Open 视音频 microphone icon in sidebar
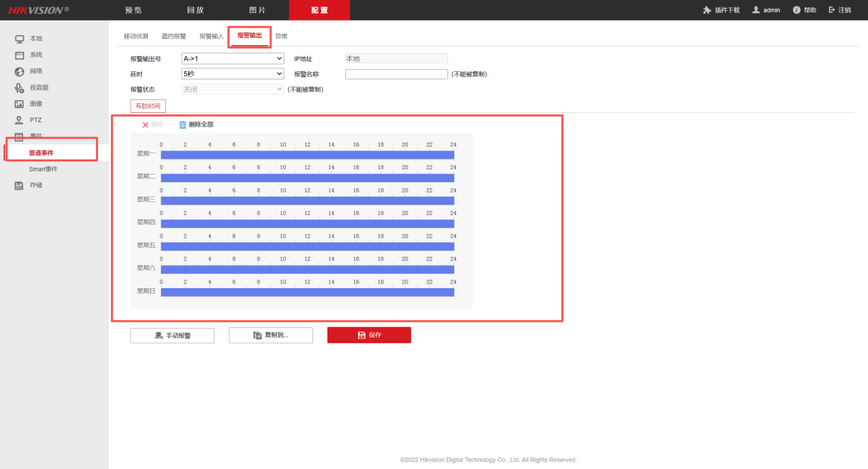Screen dimensions: 868x469 [x=20, y=88]
